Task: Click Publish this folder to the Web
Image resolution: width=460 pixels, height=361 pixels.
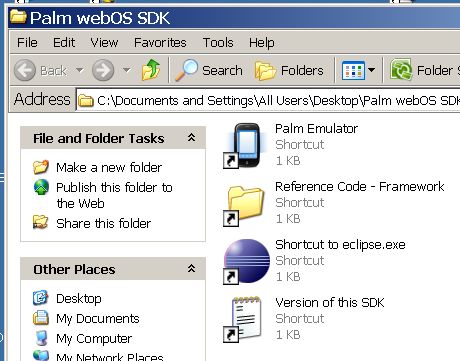Action: [x=114, y=195]
